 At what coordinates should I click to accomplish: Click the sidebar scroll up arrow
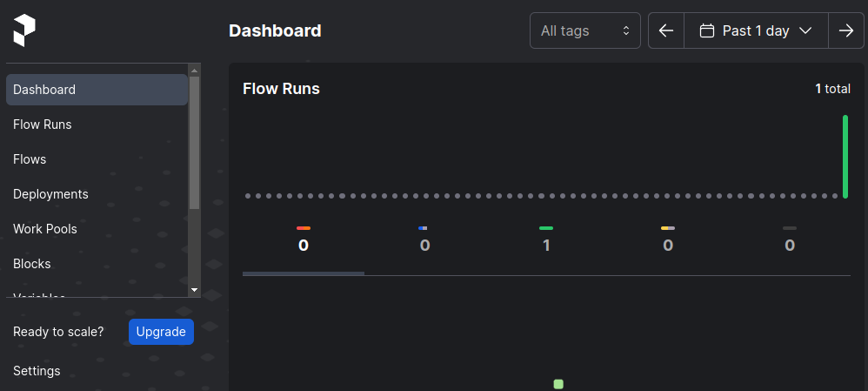[194, 71]
